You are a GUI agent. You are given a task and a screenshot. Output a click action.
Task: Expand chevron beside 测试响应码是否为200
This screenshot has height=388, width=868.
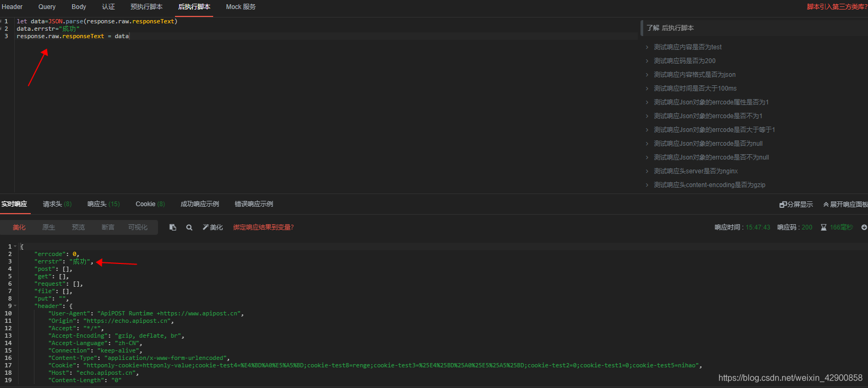click(647, 61)
